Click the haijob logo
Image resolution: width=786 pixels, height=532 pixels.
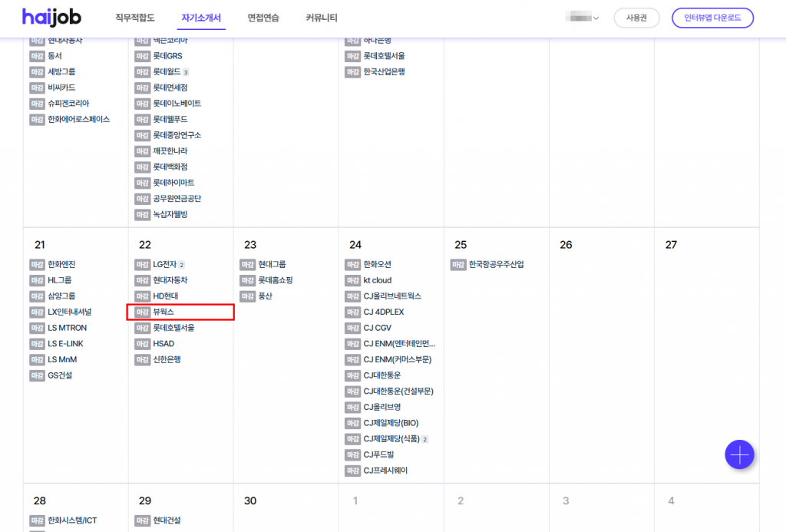pyautogui.click(x=51, y=18)
